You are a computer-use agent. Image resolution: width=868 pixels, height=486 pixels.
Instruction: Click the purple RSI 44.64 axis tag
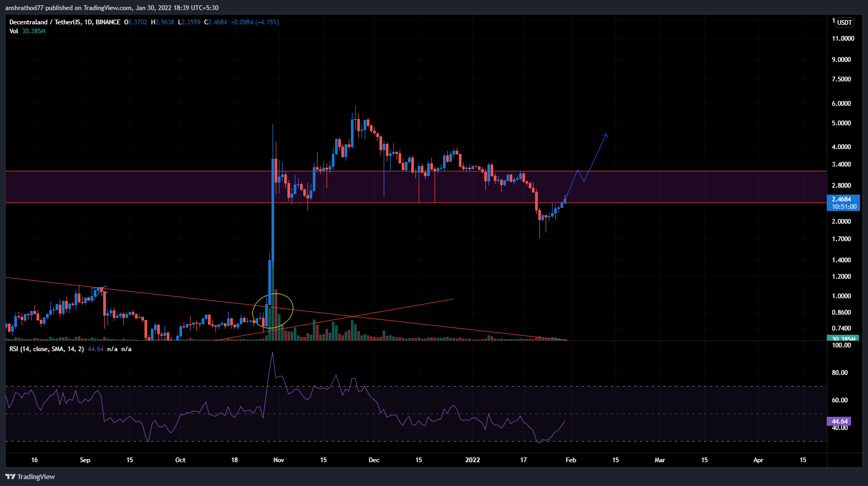click(x=839, y=421)
